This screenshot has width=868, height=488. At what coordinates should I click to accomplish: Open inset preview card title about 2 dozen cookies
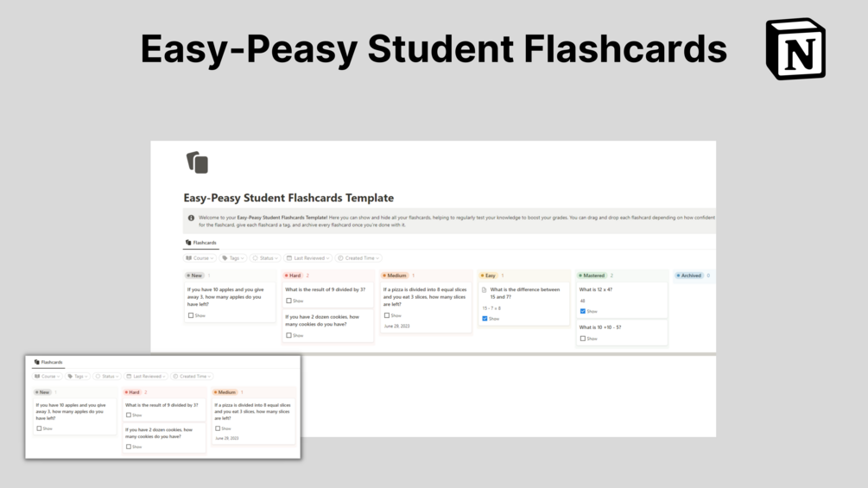[x=159, y=434]
